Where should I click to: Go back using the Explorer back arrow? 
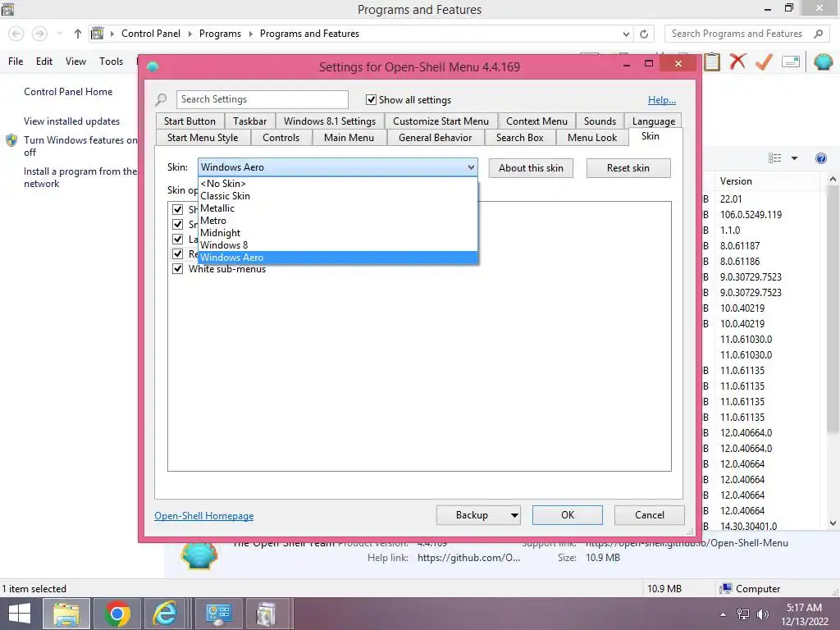point(16,34)
